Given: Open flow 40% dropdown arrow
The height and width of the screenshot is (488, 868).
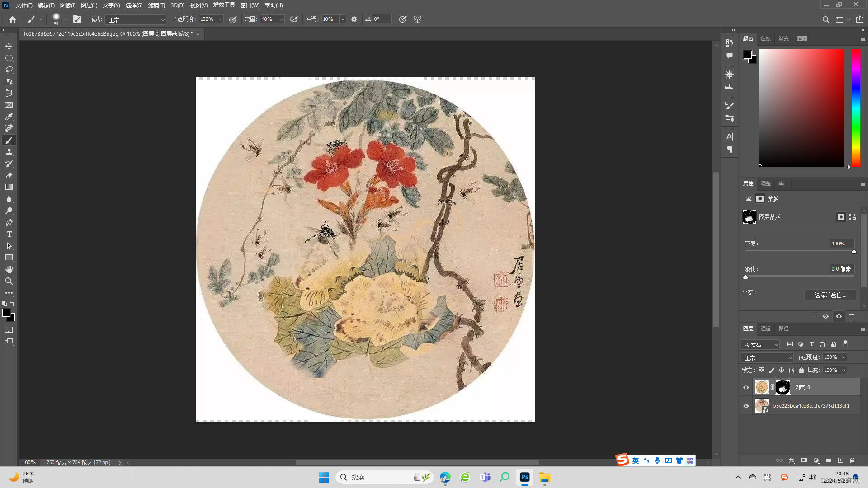Looking at the screenshot, I should tap(281, 19).
